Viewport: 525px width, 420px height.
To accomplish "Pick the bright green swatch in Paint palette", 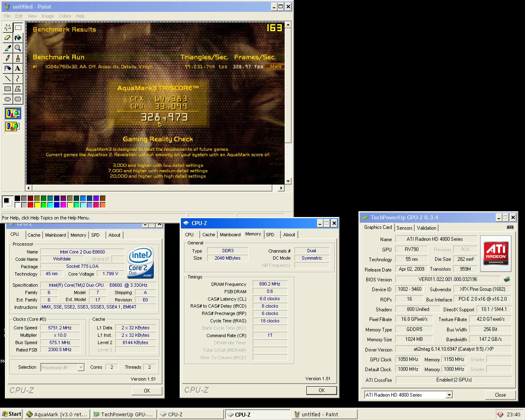I will tap(43, 205).
